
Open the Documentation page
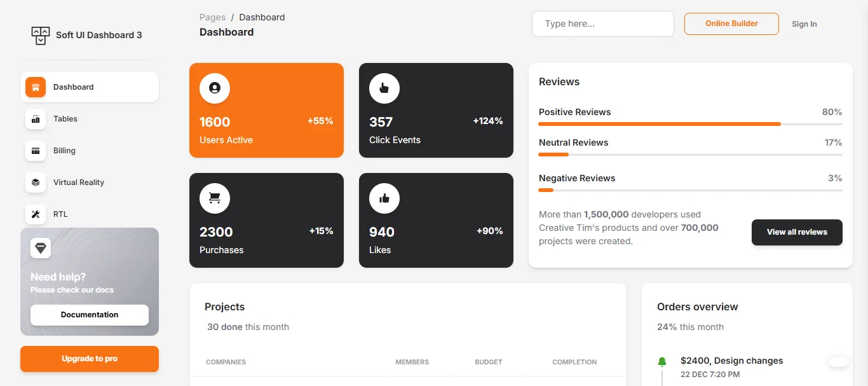(x=89, y=315)
